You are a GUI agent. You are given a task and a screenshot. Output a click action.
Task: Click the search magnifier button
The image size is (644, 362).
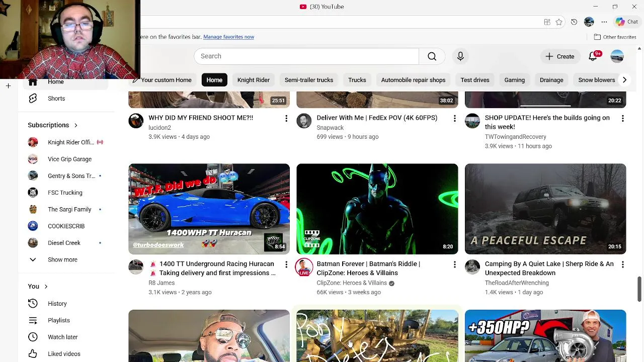432,56
